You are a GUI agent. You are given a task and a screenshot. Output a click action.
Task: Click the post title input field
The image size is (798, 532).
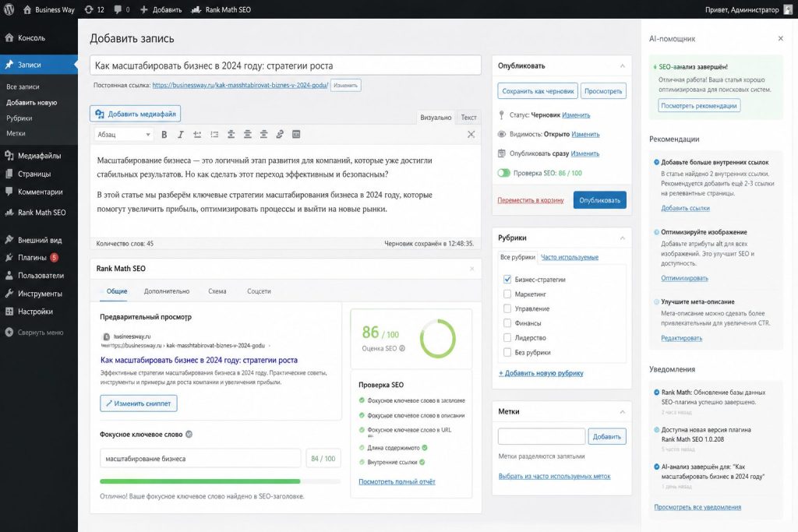(285, 65)
